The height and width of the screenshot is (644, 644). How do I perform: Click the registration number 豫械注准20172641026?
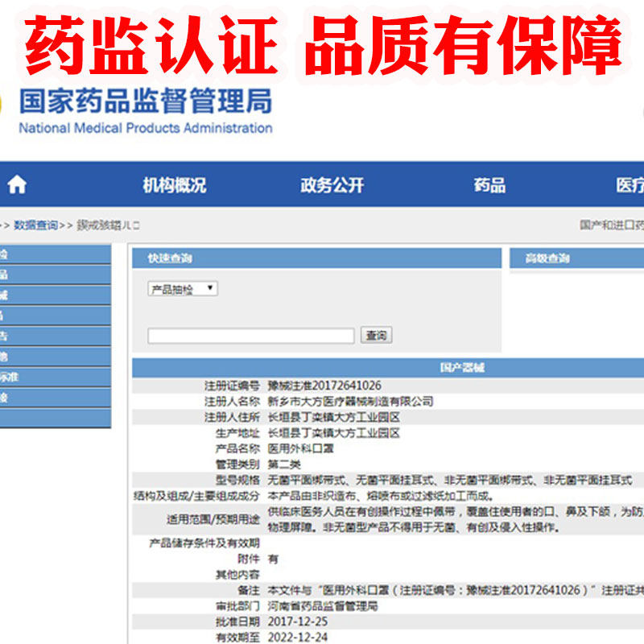[x=324, y=386]
